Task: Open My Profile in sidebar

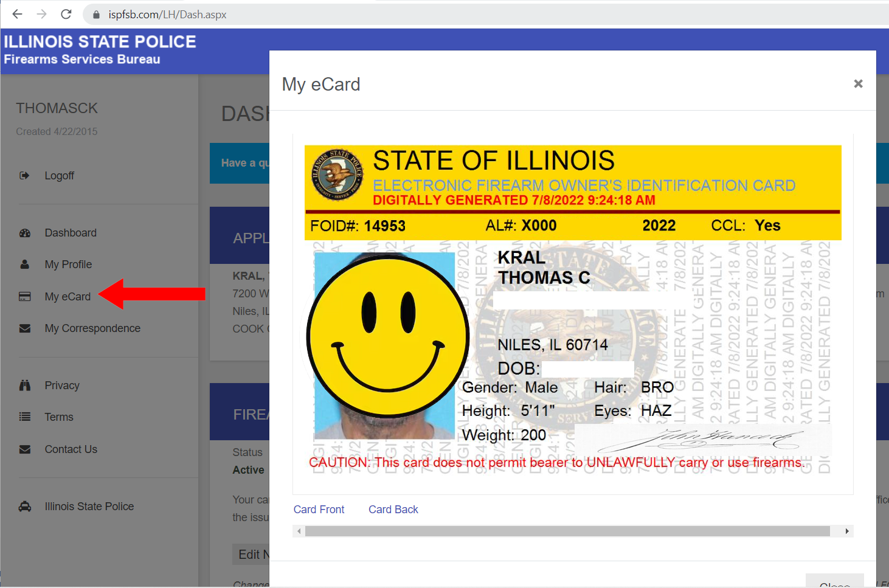Action: point(68,265)
